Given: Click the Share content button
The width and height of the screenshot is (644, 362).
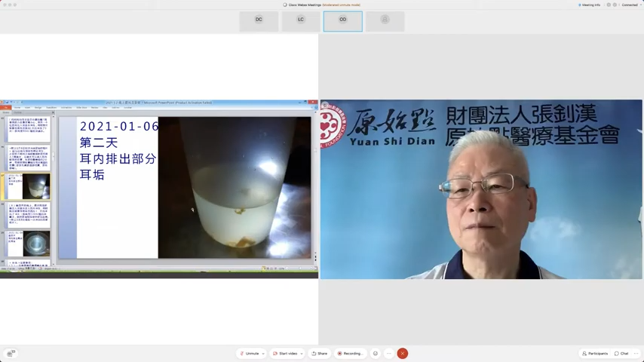Looking at the screenshot, I should pos(320,353).
